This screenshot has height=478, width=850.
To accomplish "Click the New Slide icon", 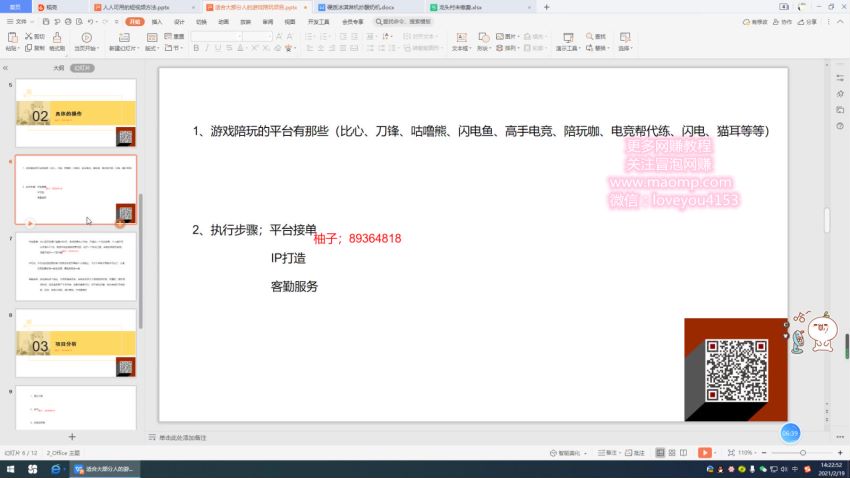I will 124,37.
